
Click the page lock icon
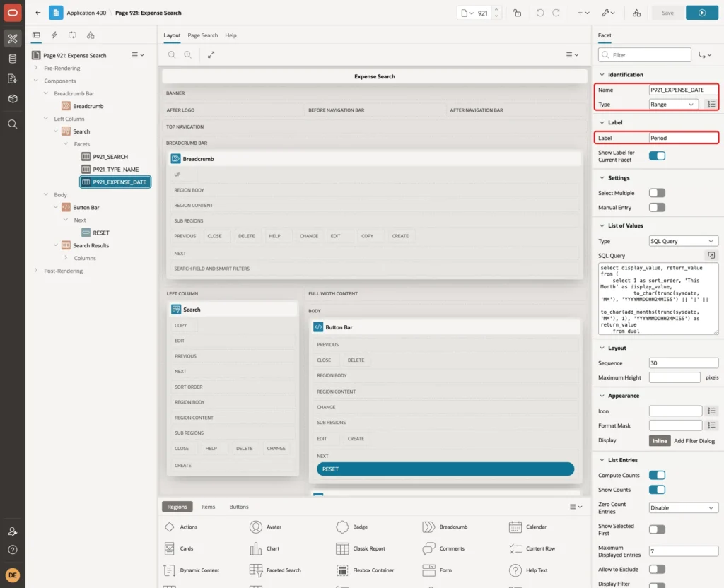[517, 13]
